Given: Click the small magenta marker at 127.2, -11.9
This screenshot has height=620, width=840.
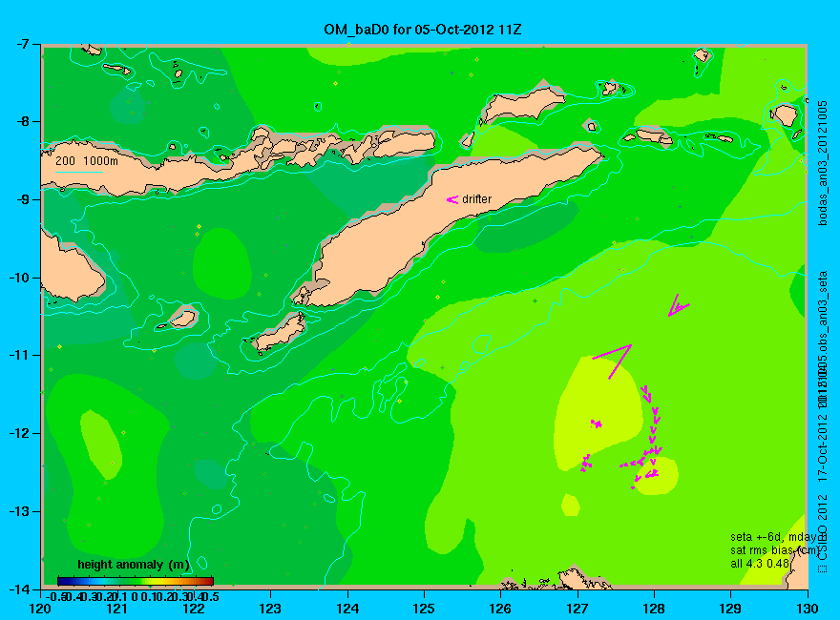Looking at the screenshot, I should click(x=597, y=424).
